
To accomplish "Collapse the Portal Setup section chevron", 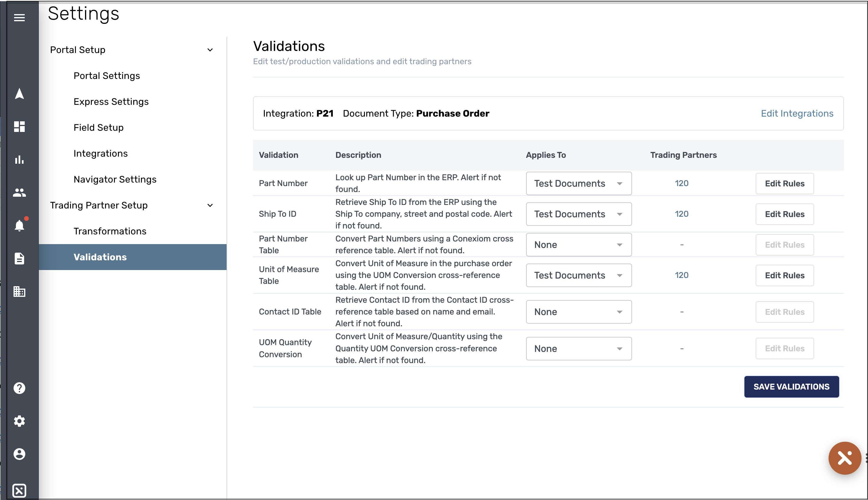I will click(x=210, y=50).
